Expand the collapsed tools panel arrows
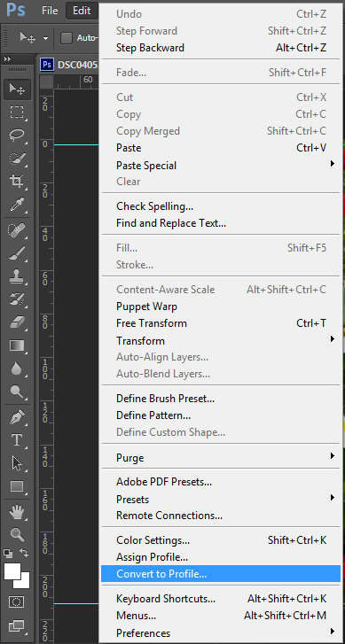345x644 pixels. point(7,59)
